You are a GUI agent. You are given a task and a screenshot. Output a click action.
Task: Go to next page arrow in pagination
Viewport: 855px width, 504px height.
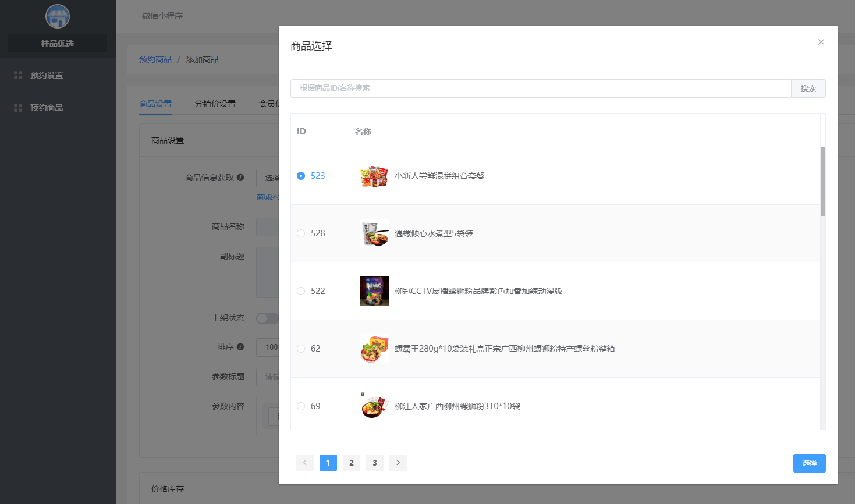tap(398, 463)
